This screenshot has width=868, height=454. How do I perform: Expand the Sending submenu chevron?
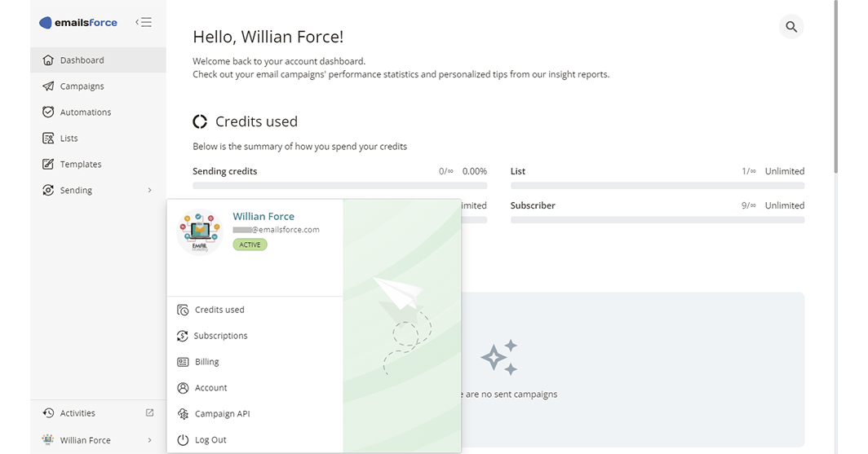pyautogui.click(x=149, y=191)
